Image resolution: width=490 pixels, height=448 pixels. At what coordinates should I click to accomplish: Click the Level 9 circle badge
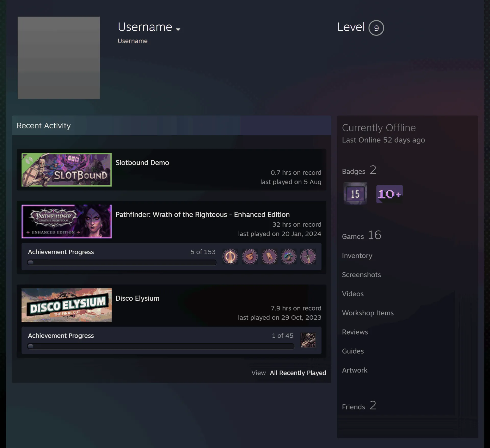tap(376, 28)
